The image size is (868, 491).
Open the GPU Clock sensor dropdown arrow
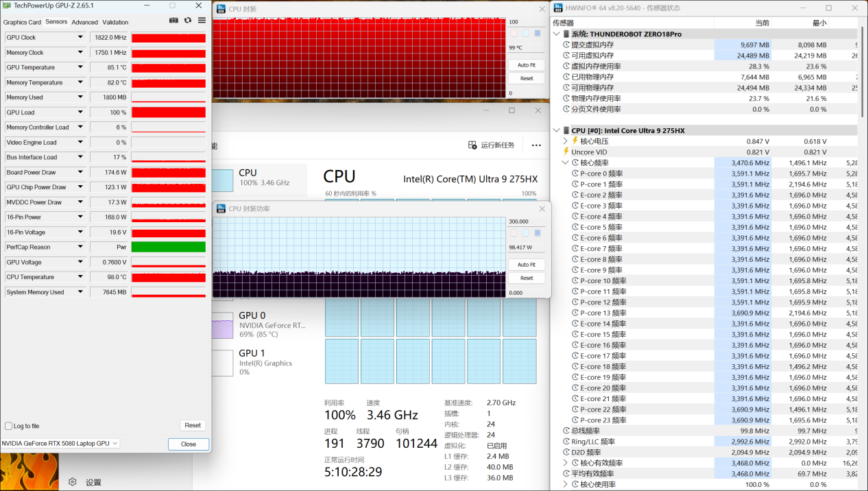pyautogui.click(x=80, y=38)
